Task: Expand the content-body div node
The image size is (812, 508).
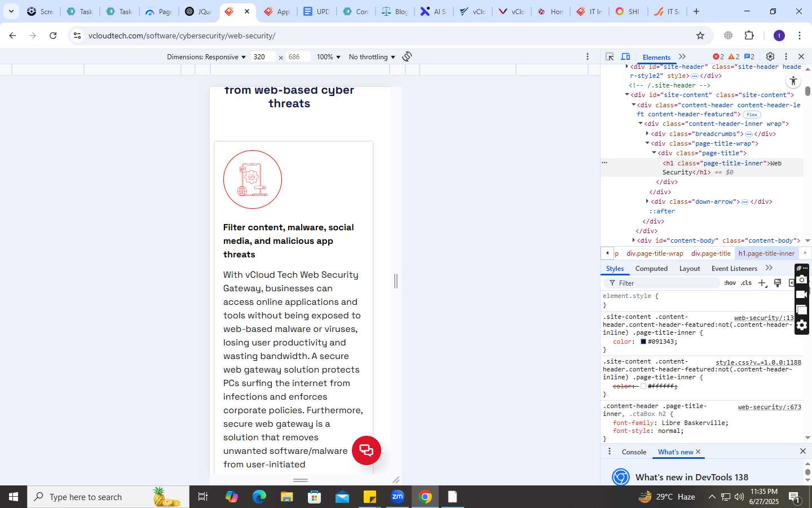Action: pyautogui.click(x=634, y=240)
